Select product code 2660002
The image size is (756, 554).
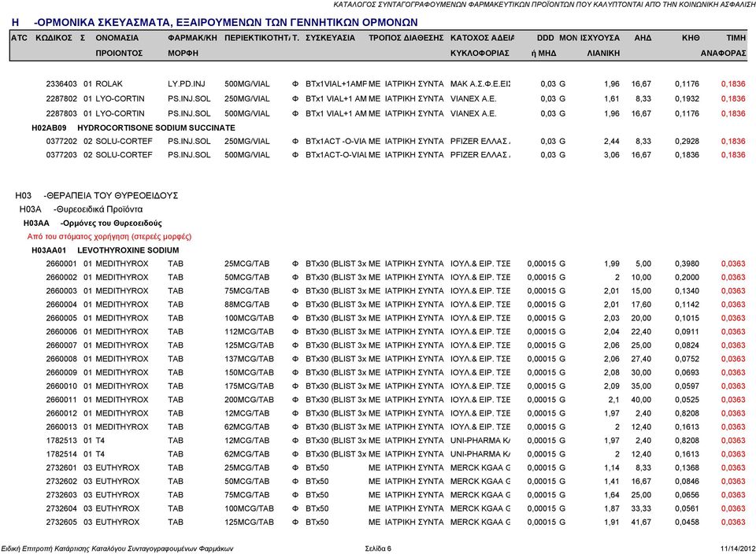click(61, 278)
